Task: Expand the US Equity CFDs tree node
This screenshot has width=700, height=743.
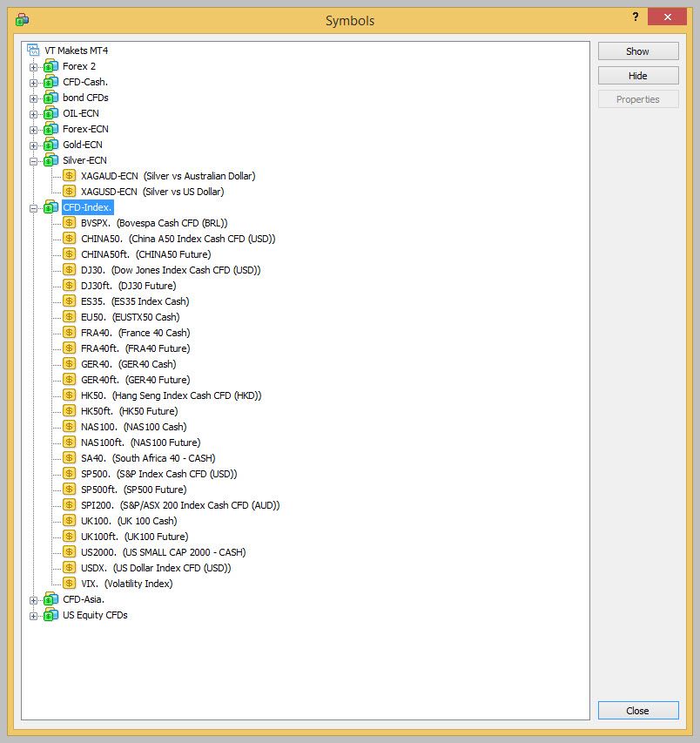Action: tap(33, 616)
